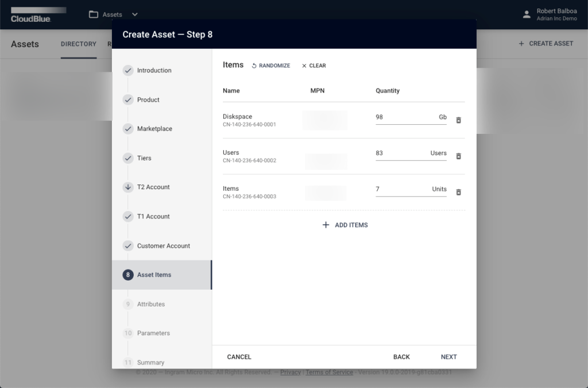588x388 pixels.
Task: Click the Clear button label
Action: (x=317, y=66)
